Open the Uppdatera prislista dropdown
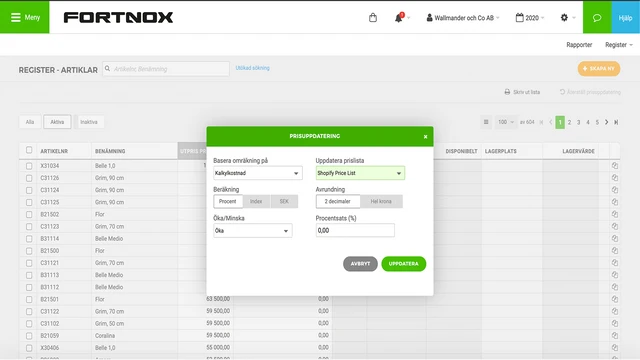The image size is (640, 360). click(x=360, y=173)
